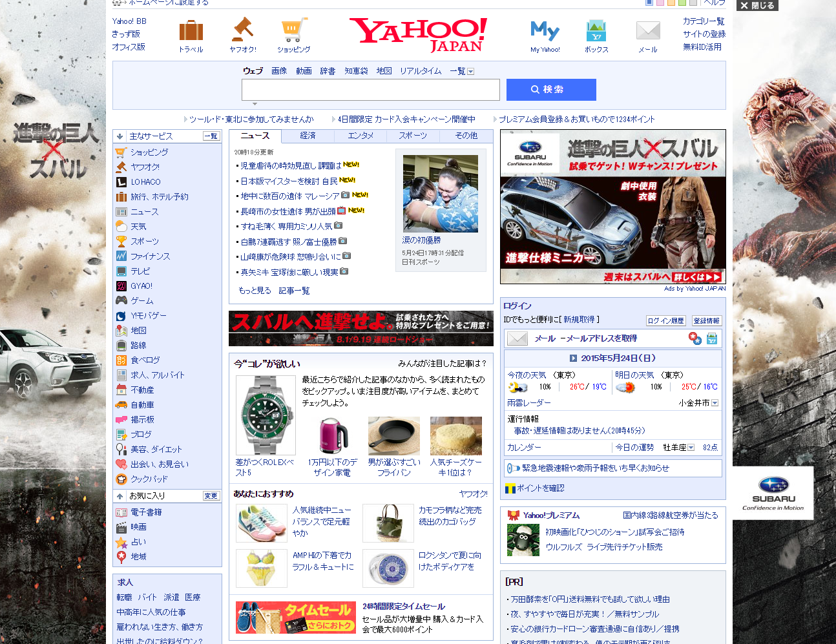Select the 知恵袋 search tab
The height and width of the screenshot is (644, 836).
356,71
